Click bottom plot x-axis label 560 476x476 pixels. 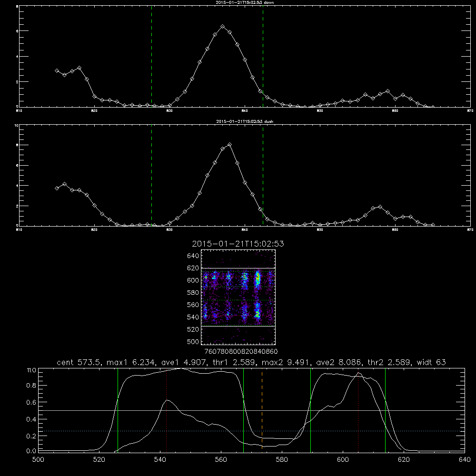tap(221, 459)
